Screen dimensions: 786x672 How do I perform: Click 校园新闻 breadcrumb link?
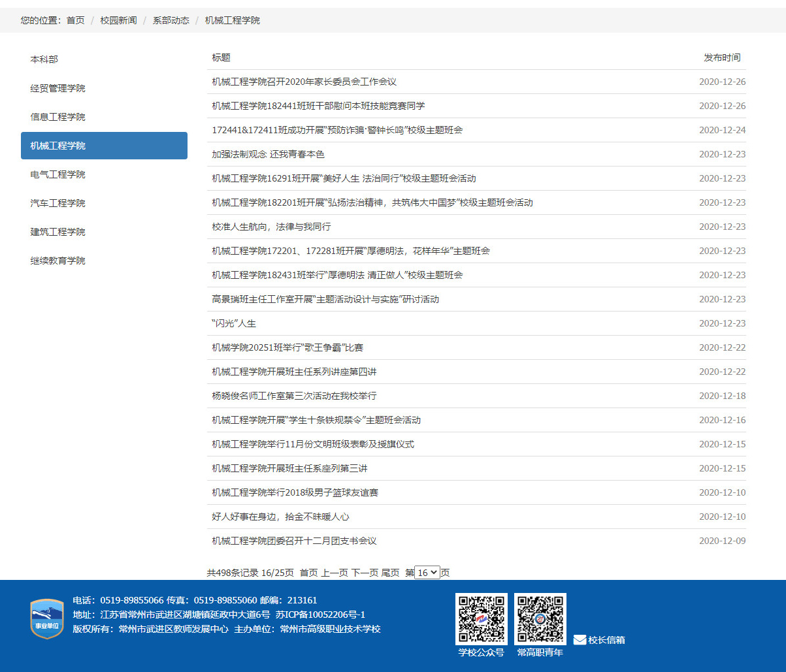tap(118, 20)
